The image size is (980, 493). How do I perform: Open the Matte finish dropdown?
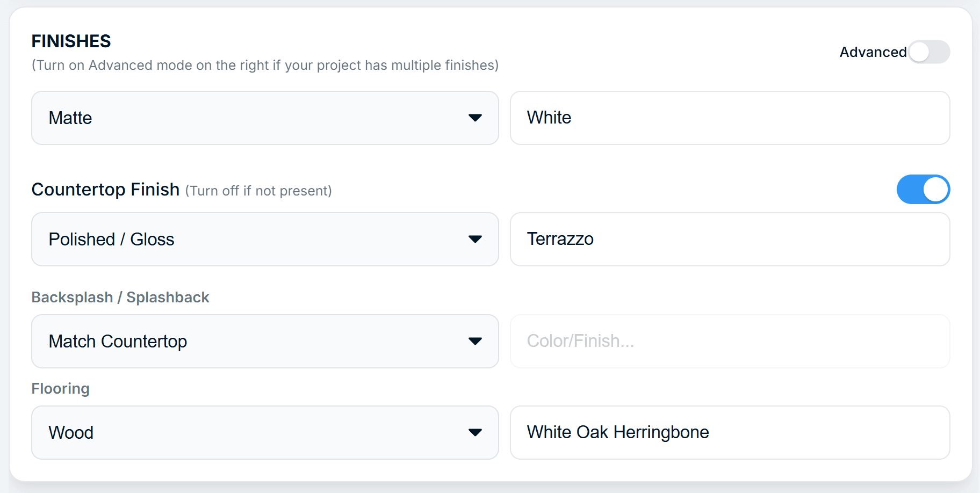(258, 118)
